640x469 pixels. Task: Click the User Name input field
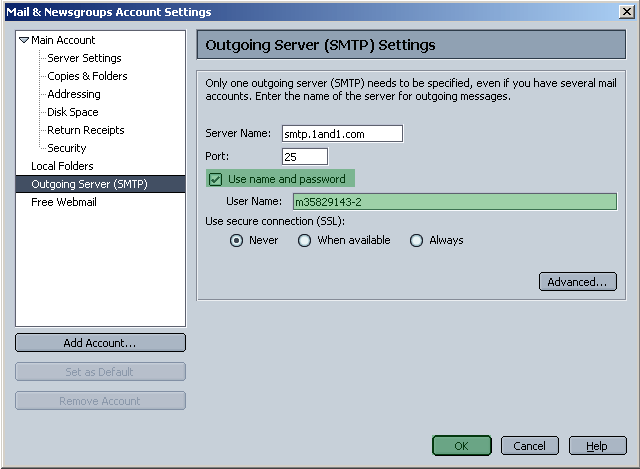(x=454, y=201)
